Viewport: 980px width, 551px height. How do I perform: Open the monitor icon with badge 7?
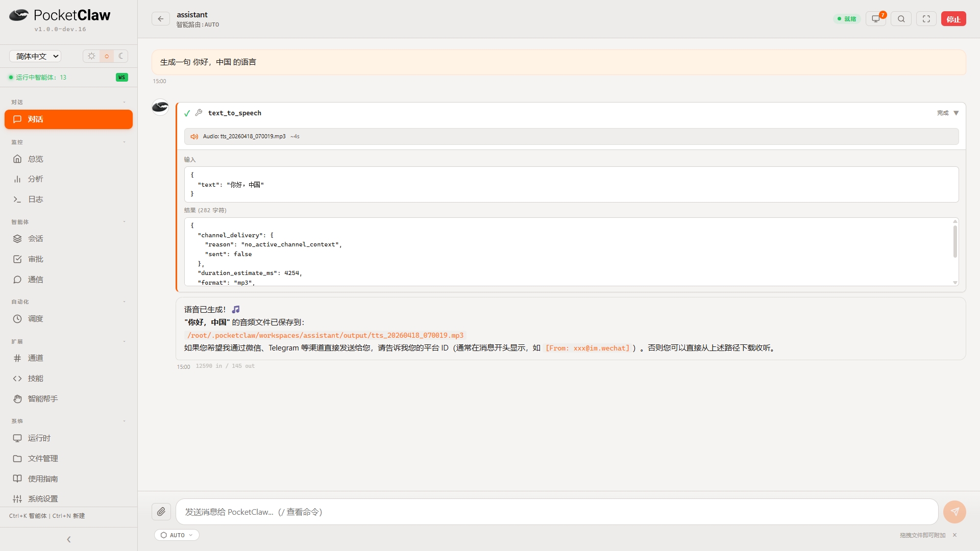[876, 19]
